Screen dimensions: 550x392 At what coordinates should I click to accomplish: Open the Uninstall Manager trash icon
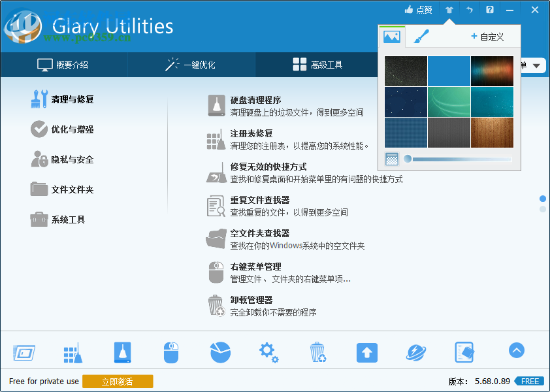216,305
